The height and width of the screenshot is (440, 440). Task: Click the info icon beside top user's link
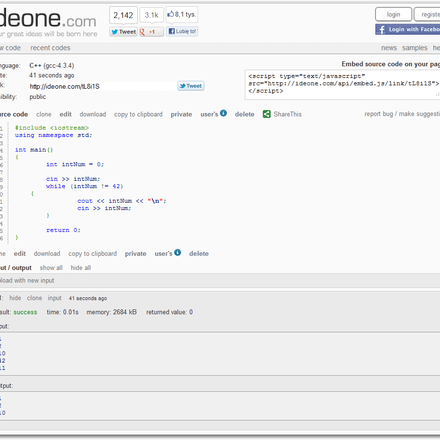click(223, 113)
